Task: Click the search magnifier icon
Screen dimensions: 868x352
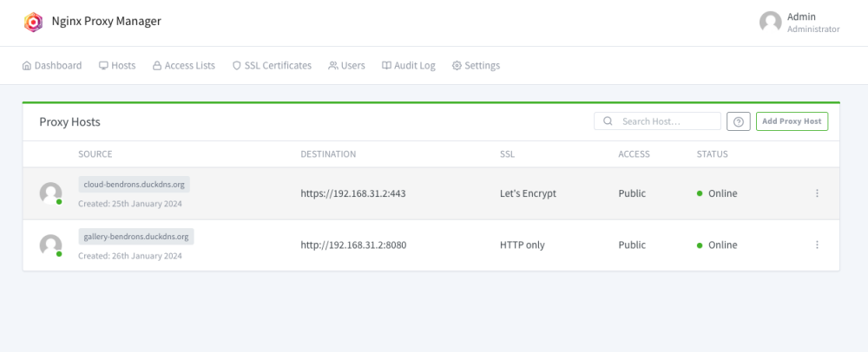Action: 608,121
